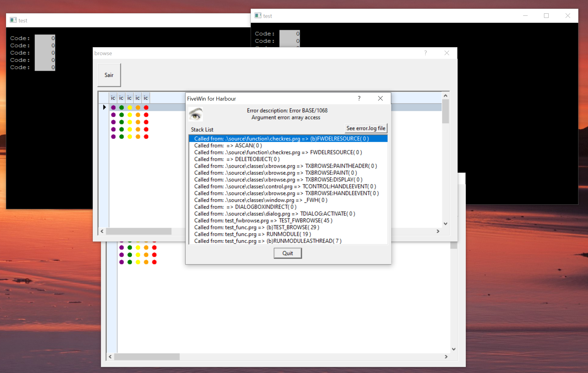Click the eye icon in error dialog
The image size is (588, 373).
[195, 115]
